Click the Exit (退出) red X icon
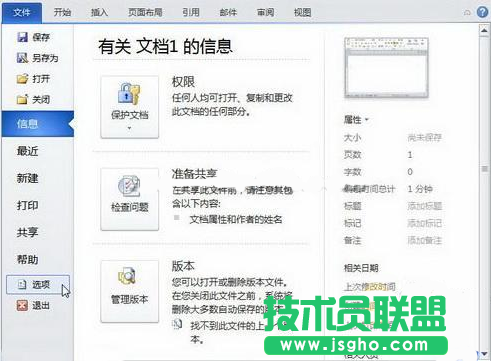This screenshot has height=361, width=491. [x=22, y=305]
